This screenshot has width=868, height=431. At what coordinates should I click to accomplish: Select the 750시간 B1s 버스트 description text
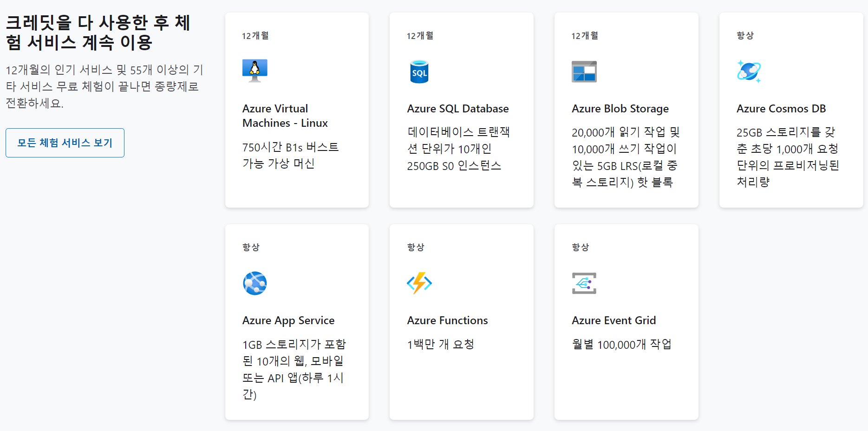coord(291,155)
